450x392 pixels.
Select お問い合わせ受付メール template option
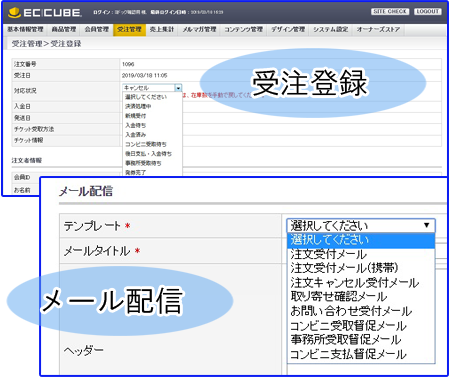coord(361,311)
